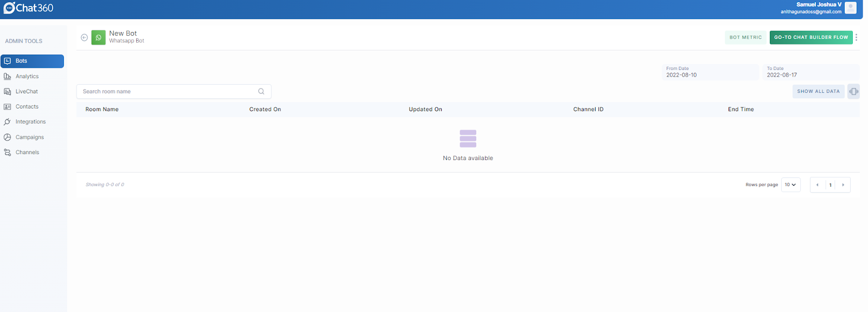
Task: Click Go-To Chat Builder Flow button
Action: [811, 37]
